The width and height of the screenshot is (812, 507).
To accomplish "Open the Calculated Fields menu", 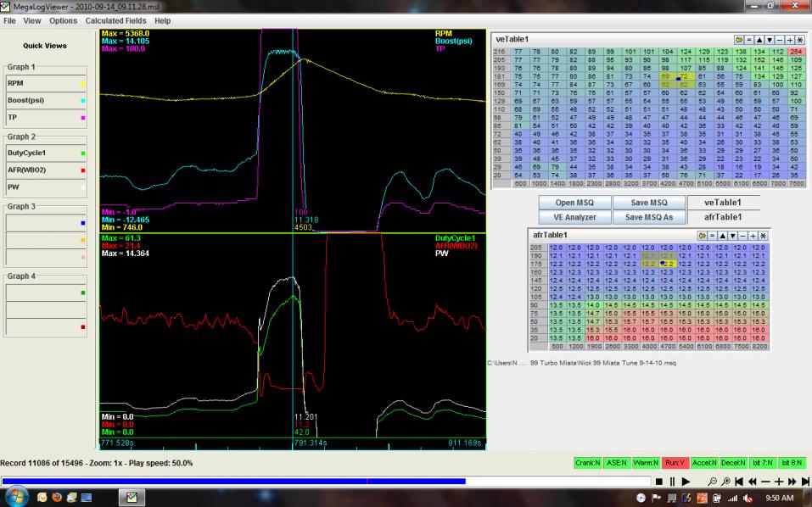I will (x=115, y=20).
